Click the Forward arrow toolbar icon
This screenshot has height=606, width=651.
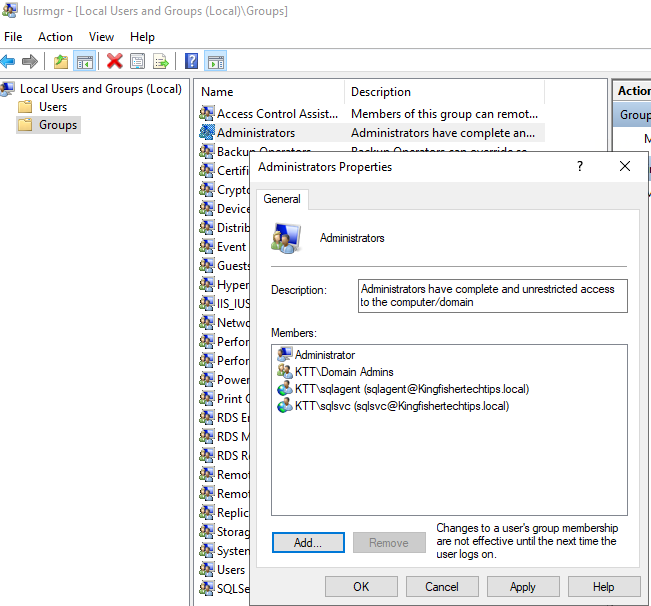tap(29, 61)
